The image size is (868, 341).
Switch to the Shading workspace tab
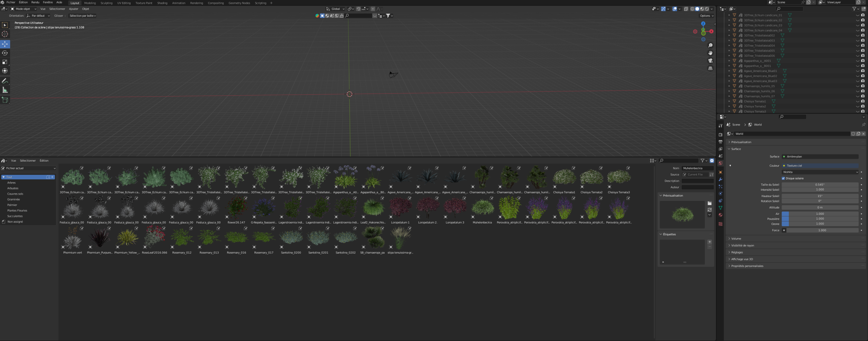162,3
